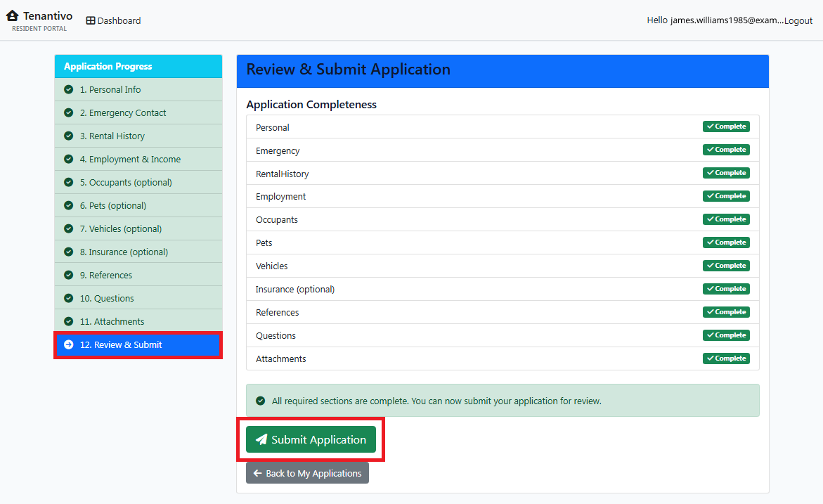Screen dimensions: 823x504
Task: Click the check icon beside Rental History step
Action: coord(69,136)
